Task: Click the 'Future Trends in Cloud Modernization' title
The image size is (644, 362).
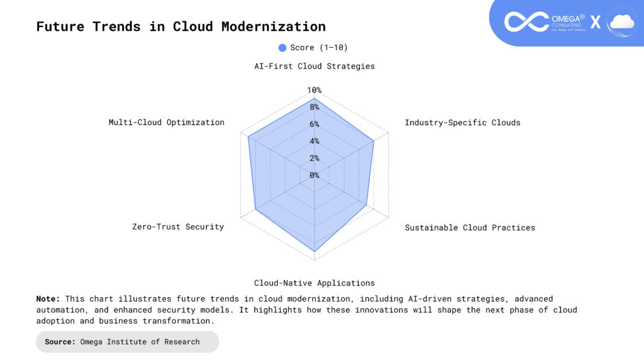Action: click(181, 26)
